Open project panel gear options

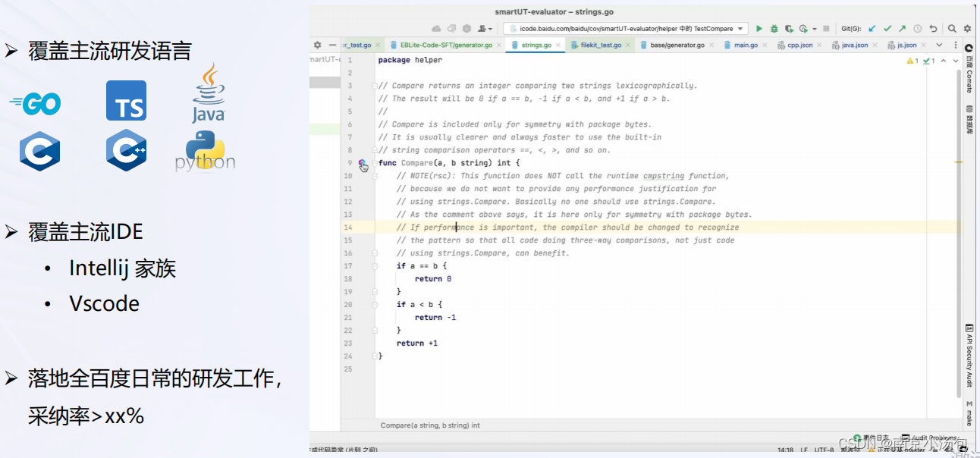click(317, 45)
